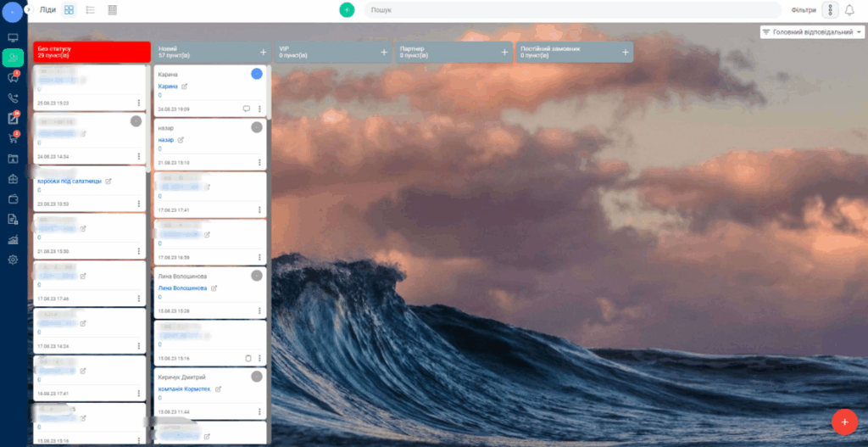Screen dimensions: 868x447
Task: Open the chat messages sidebar icon
Action: [13, 77]
